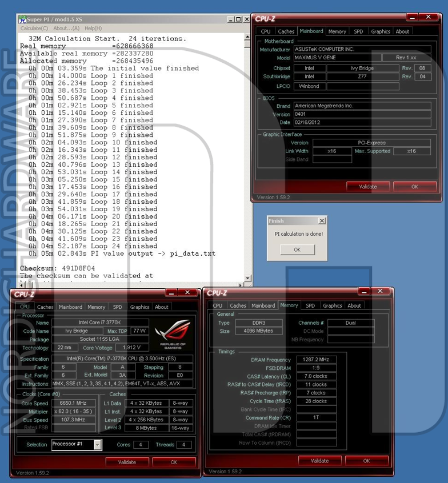The width and height of the screenshot is (448, 483).
Task: Click Super PI scrollbar down arrow
Action: pos(247,279)
